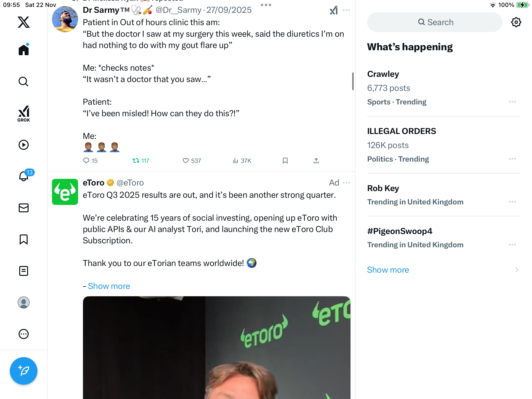Open Messages envelope in sidebar
532x399 pixels.
tap(24, 208)
